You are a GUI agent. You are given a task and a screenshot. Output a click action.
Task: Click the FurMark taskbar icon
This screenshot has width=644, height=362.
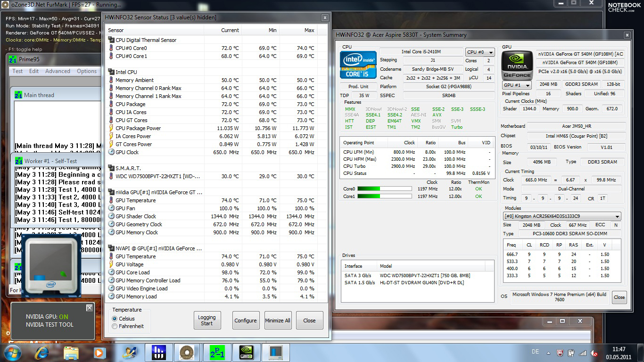coord(187,352)
